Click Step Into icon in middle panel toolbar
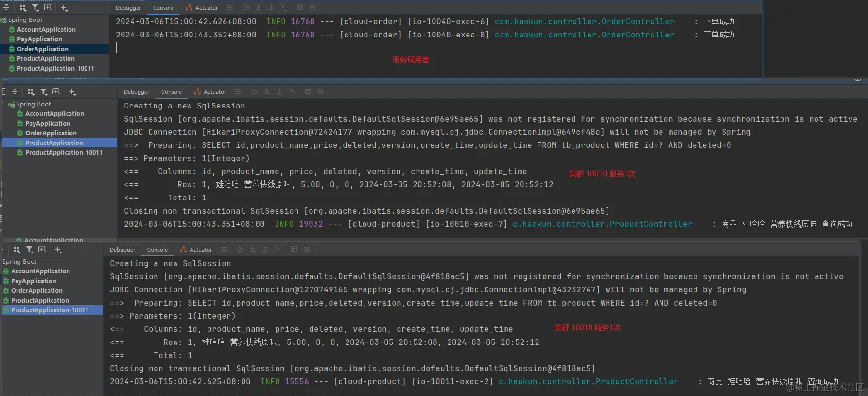The image size is (868, 396). point(267,92)
